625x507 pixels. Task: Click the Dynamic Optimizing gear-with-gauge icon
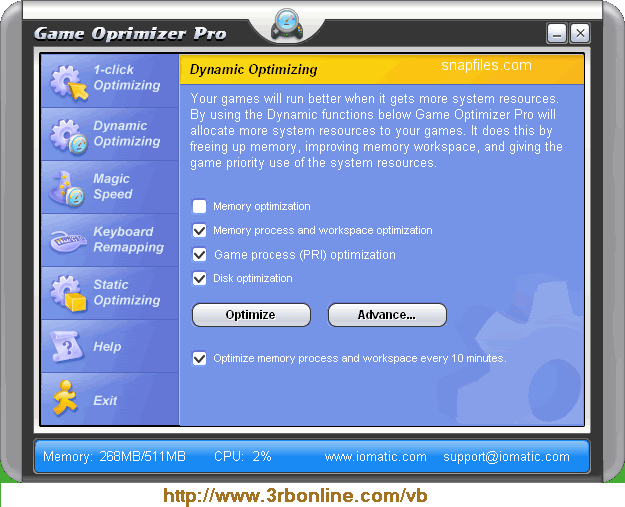pyautogui.click(x=69, y=137)
